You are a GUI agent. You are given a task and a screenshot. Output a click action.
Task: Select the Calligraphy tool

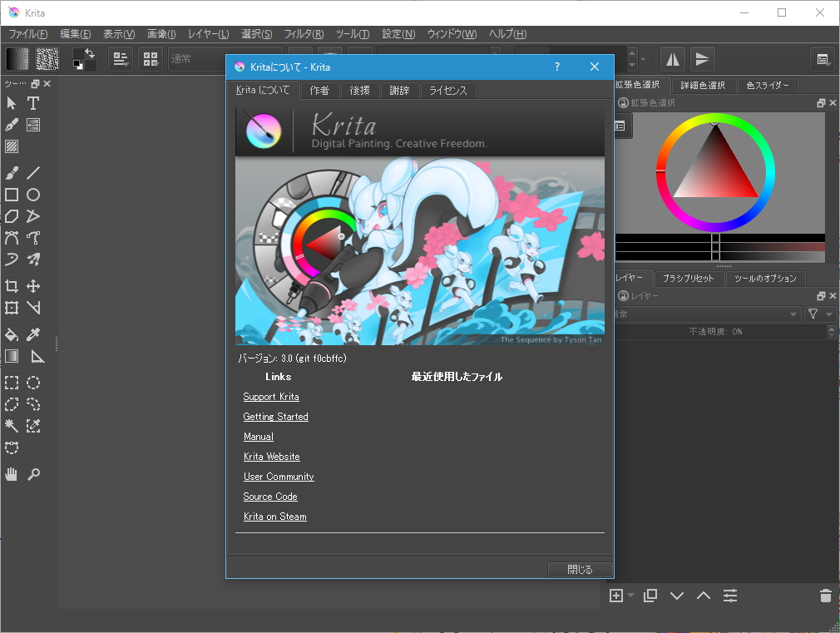click(x=12, y=125)
